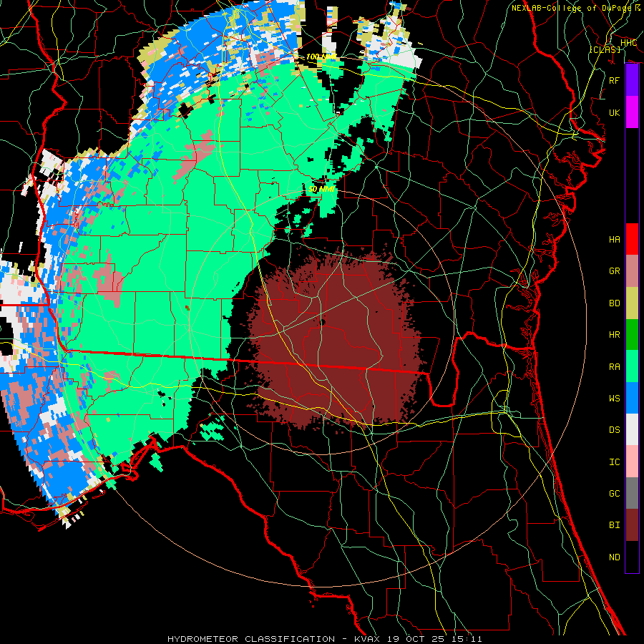
Task: Click the "NEXLAB-College of DuPage" credit text
Action: click(x=571, y=8)
